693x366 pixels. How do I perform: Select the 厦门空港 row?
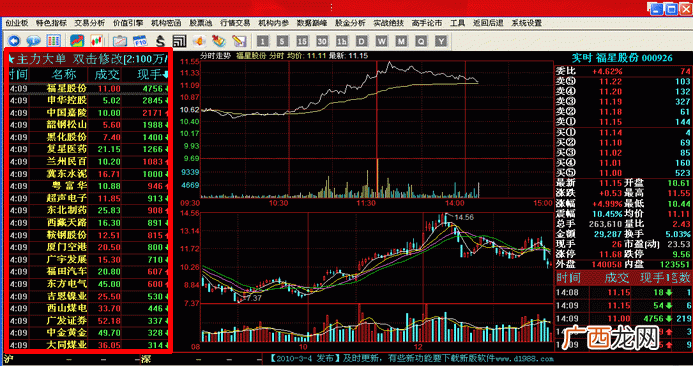click(x=88, y=247)
